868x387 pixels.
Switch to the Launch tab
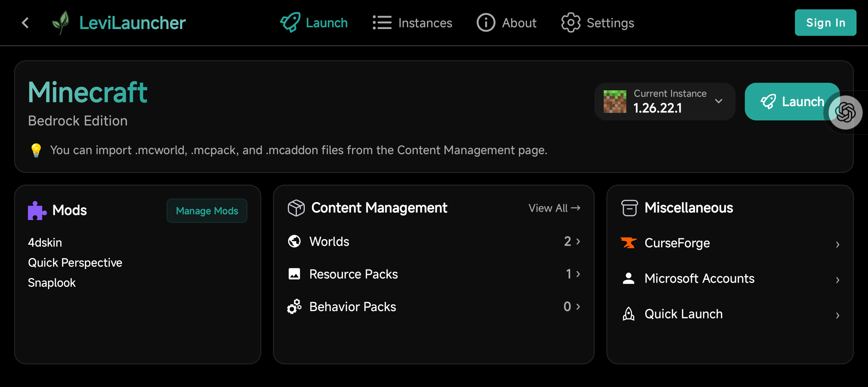[314, 23]
